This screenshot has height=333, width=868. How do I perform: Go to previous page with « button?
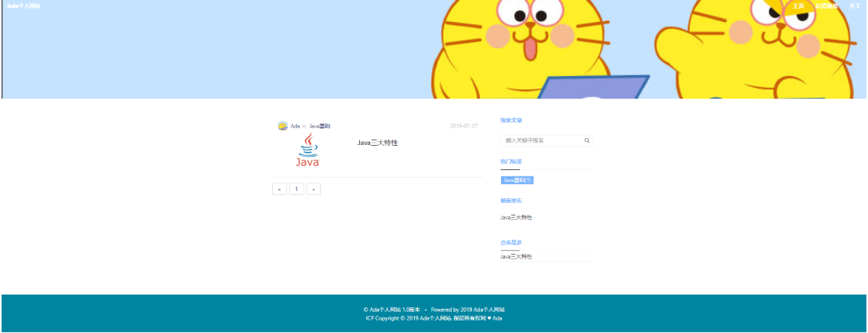(x=280, y=189)
